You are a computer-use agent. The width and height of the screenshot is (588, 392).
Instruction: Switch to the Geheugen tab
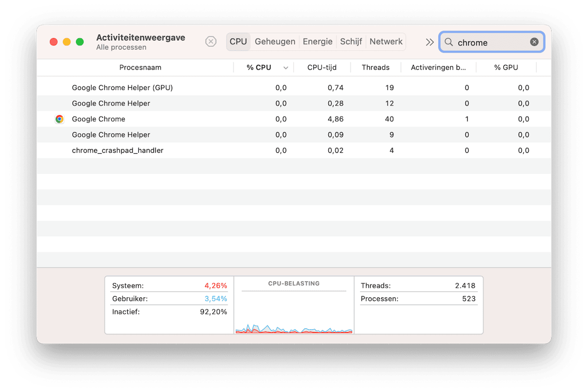[x=275, y=42]
